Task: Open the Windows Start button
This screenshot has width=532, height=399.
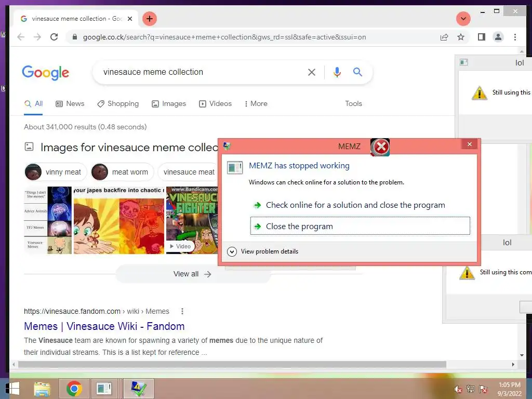Action: [13, 389]
